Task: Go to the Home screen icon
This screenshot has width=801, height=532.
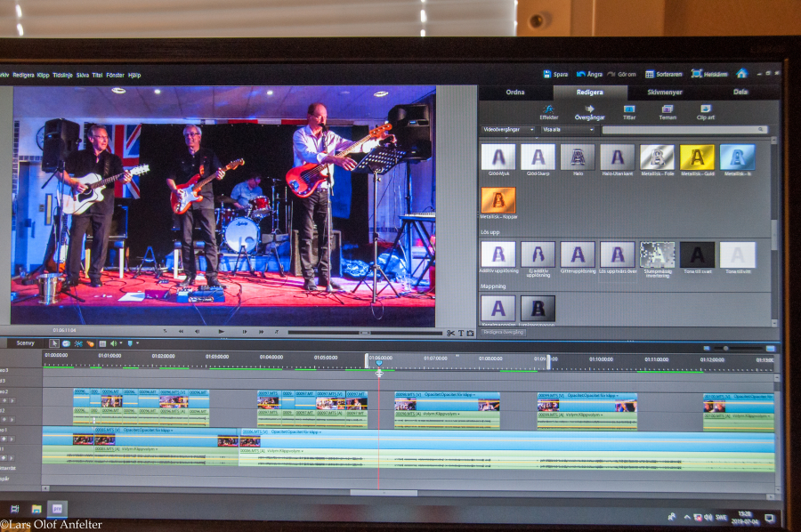Action: tap(741, 74)
